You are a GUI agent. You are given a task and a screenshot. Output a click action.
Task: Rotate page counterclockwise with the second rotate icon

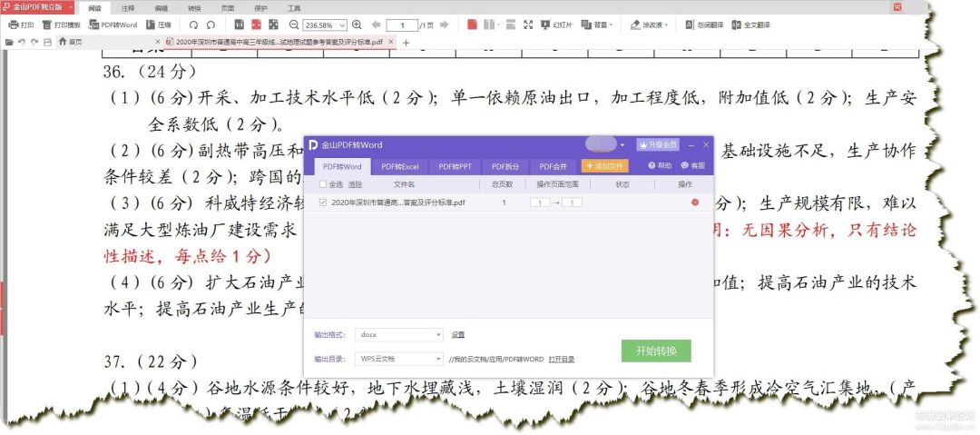[211, 25]
